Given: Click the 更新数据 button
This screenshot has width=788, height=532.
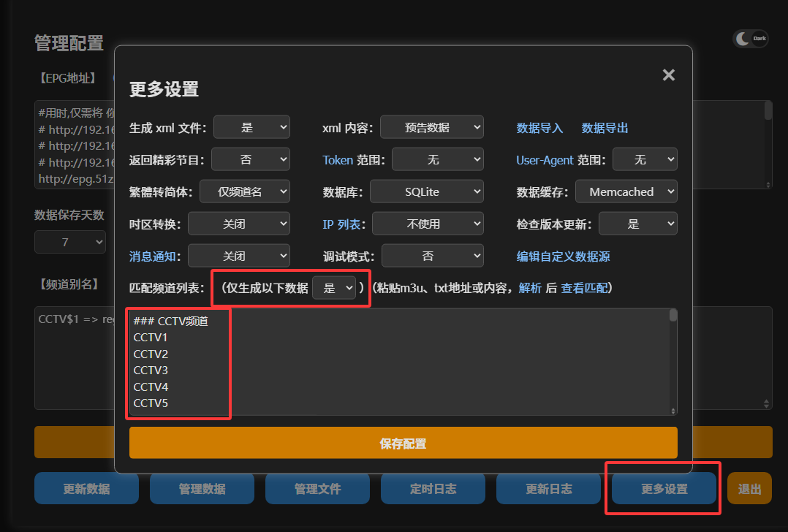Looking at the screenshot, I should point(86,488).
